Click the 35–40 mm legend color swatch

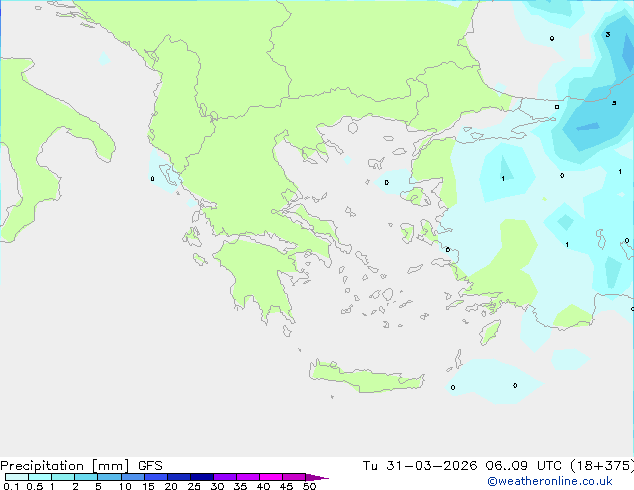tap(248, 477)
